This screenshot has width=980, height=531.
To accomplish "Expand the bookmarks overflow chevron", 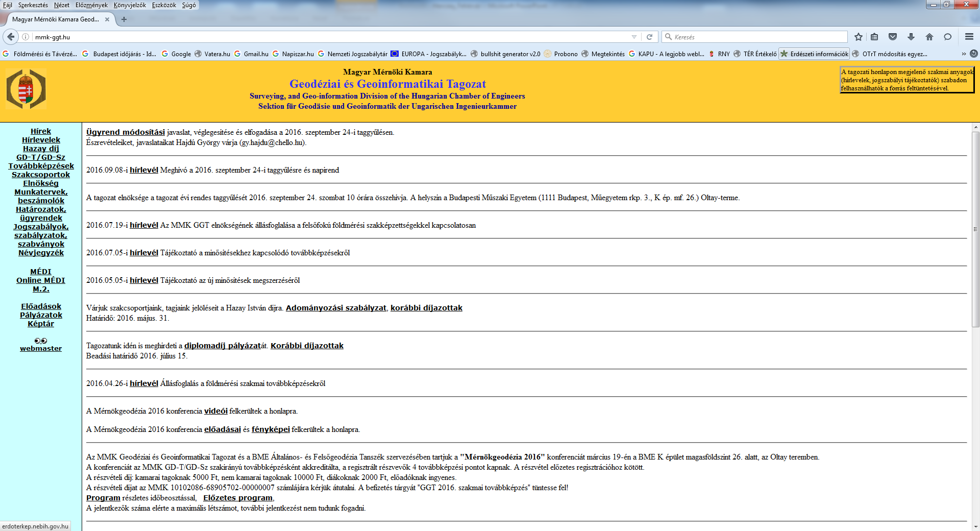I will (964, 54).
